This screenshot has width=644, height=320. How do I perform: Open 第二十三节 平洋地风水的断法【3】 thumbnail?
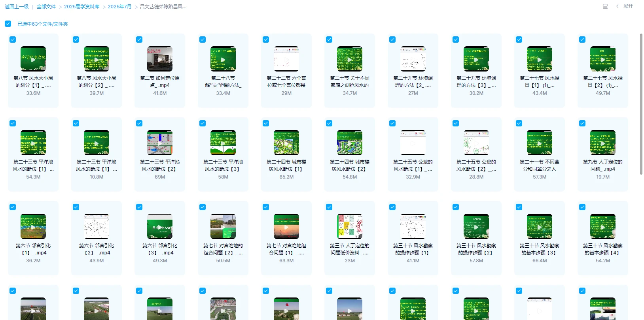(223, 143)
